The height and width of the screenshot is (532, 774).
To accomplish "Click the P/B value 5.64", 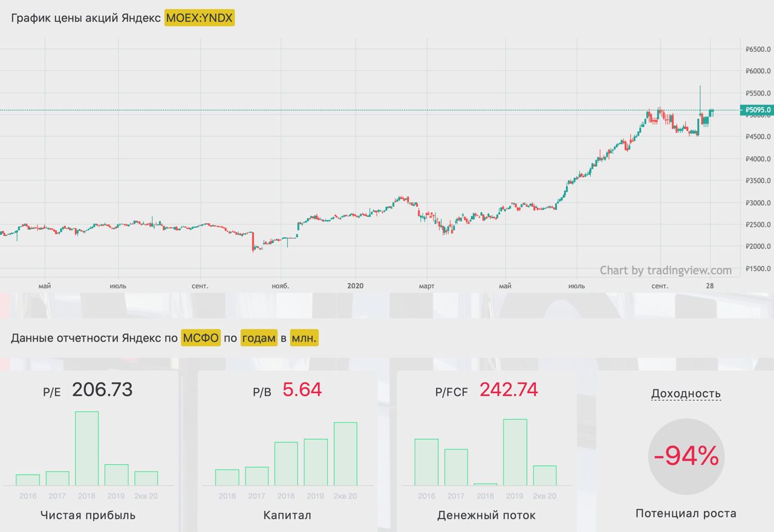I will (x=302, y=390).
